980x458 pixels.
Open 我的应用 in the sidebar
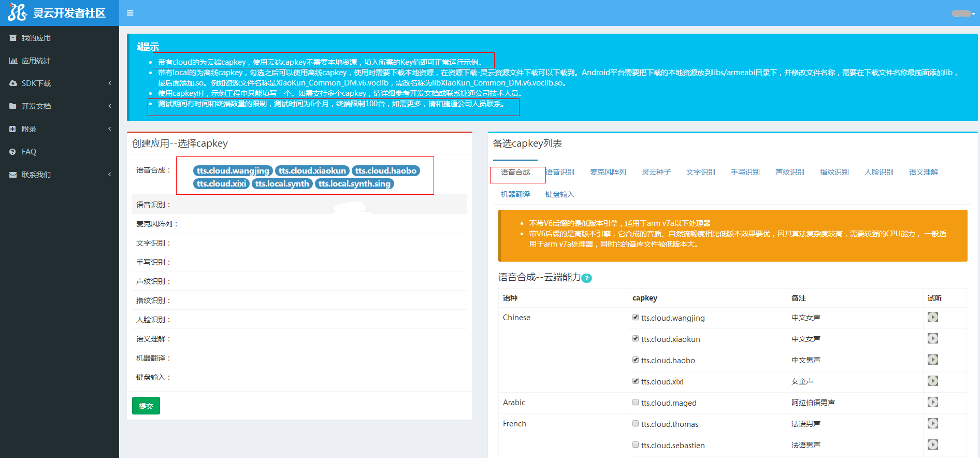point(60,38)
